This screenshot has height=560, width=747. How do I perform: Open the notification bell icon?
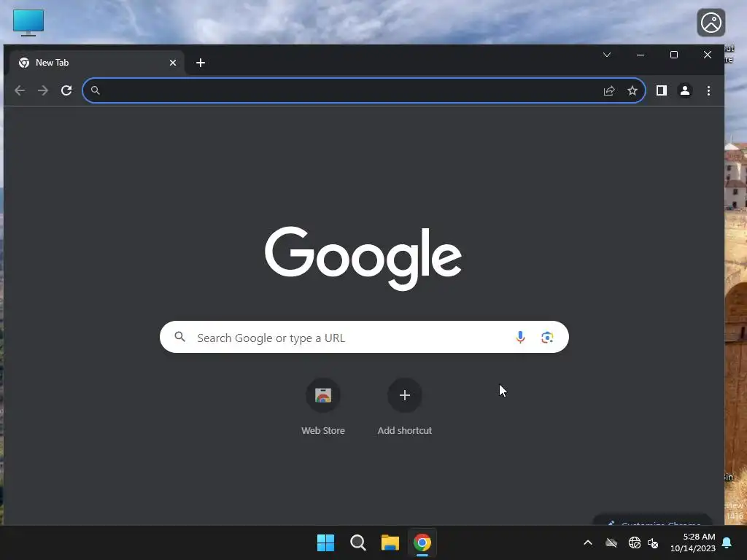[x=727, y=542]
